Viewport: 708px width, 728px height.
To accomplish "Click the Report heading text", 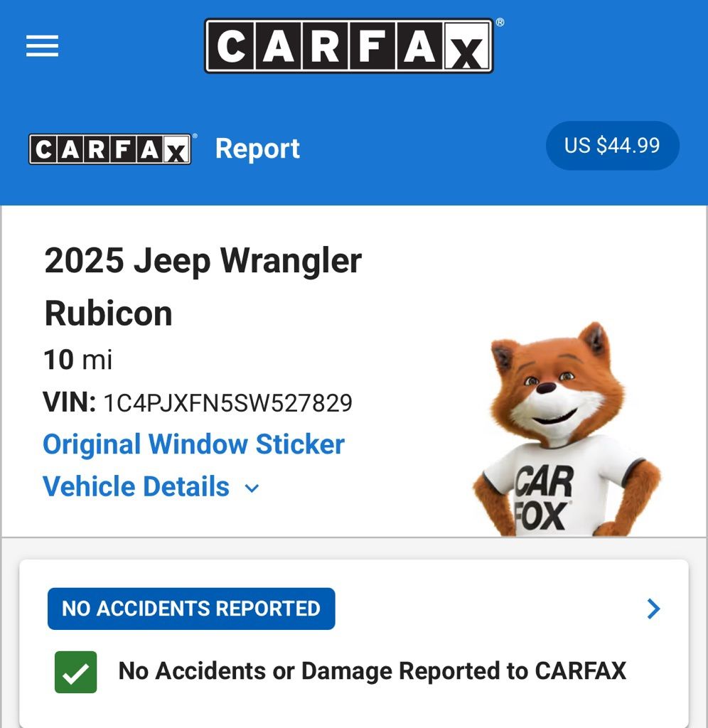I will pos(257,149).
